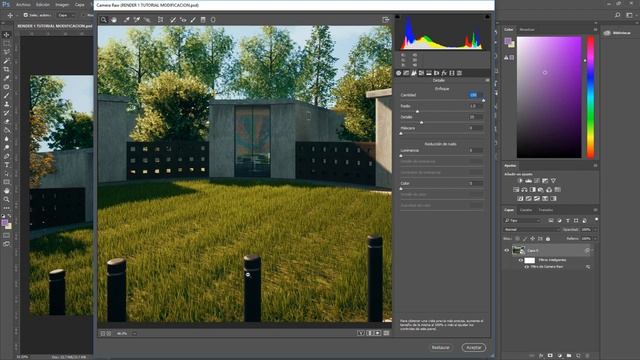This screenshot has width=640, height=360.
Task: Toggle shadow clipping warning in histogram
Action: click(397, 17)
